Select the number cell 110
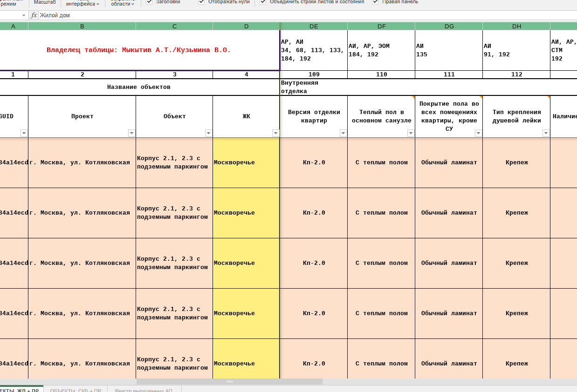The height and width of the screenshot is (392, 577). [381, 74]
